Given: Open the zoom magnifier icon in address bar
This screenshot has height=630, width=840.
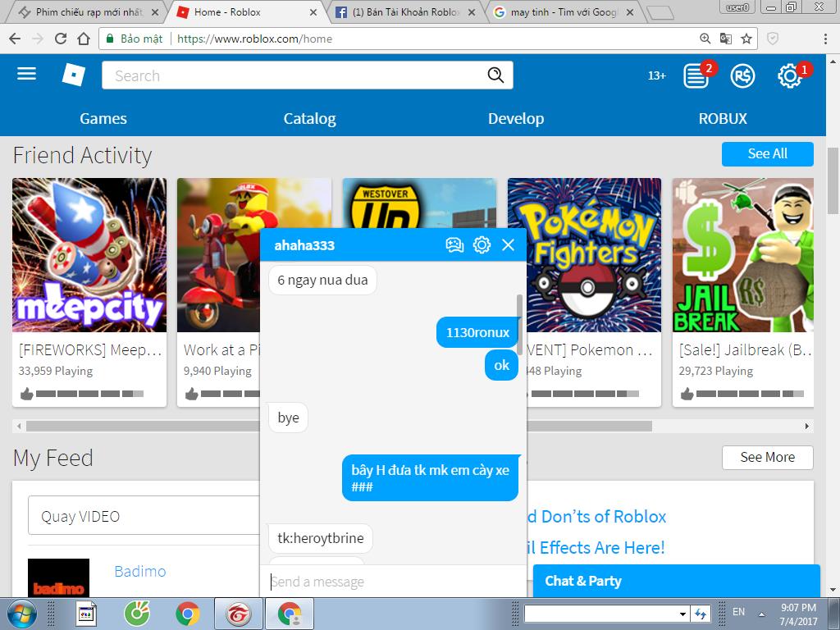Looking at the screenshot, I should [x=705, y=39].
